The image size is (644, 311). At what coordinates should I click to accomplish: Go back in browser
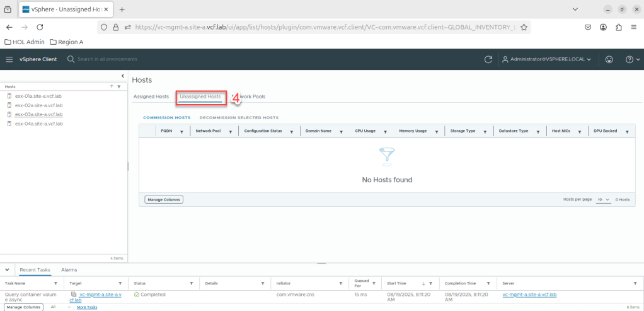pyautogui.click(x=9, y=27)
